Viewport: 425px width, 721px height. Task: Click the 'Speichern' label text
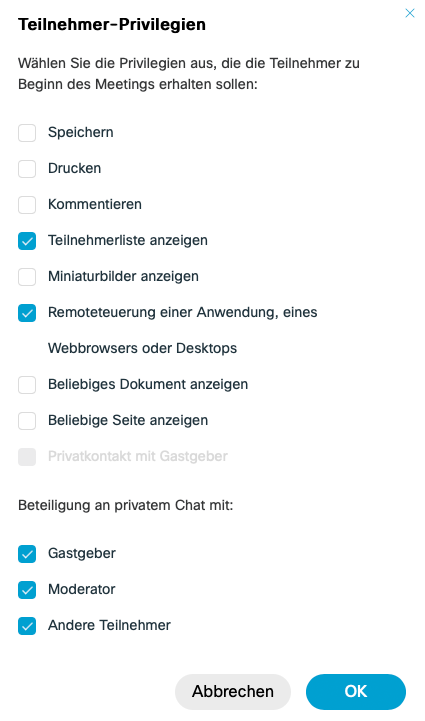(80, 132)
